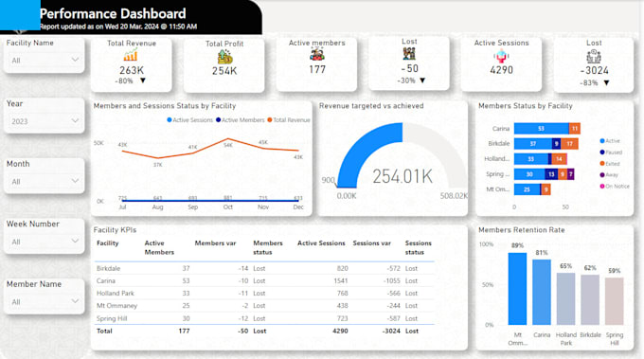Image resolution: width=644 pixels, height=359 pixels.
Task: Click the down triangle beside -83%
Action: coord(606,82)
